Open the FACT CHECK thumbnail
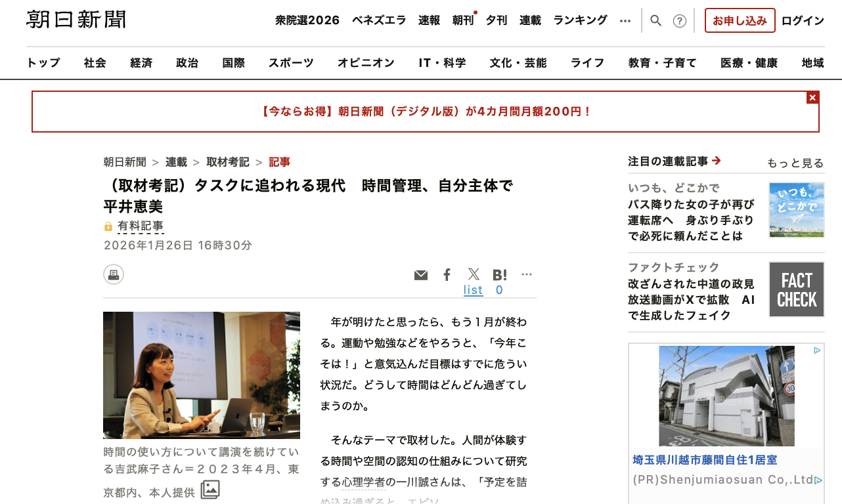This screenshot has height=504, width=842. click(x=797, y=289)
